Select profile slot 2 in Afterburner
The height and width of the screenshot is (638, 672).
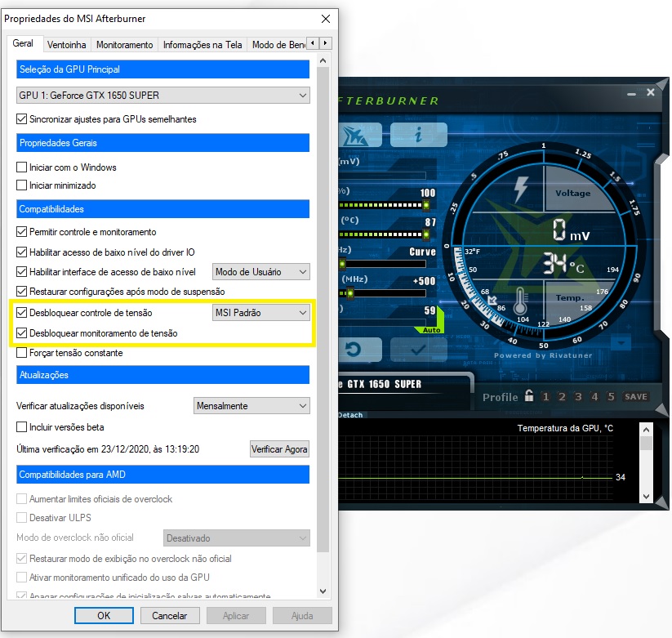562,397
